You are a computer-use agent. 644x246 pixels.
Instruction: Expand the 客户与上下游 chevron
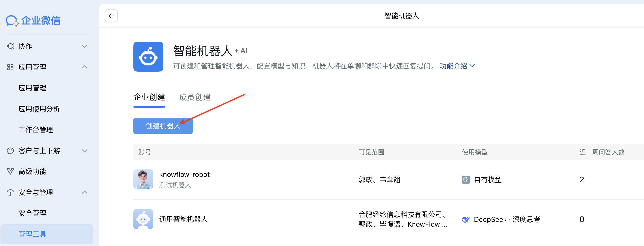pos(85,151)
